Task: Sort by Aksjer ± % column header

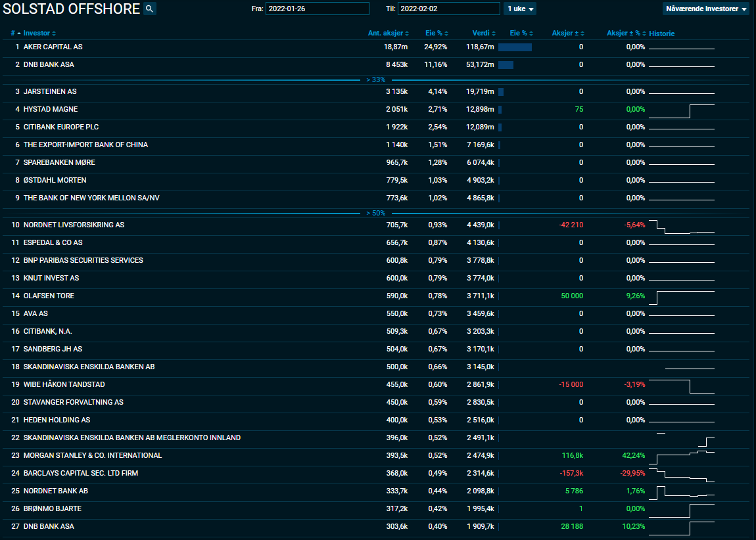Action: (626, 34)
